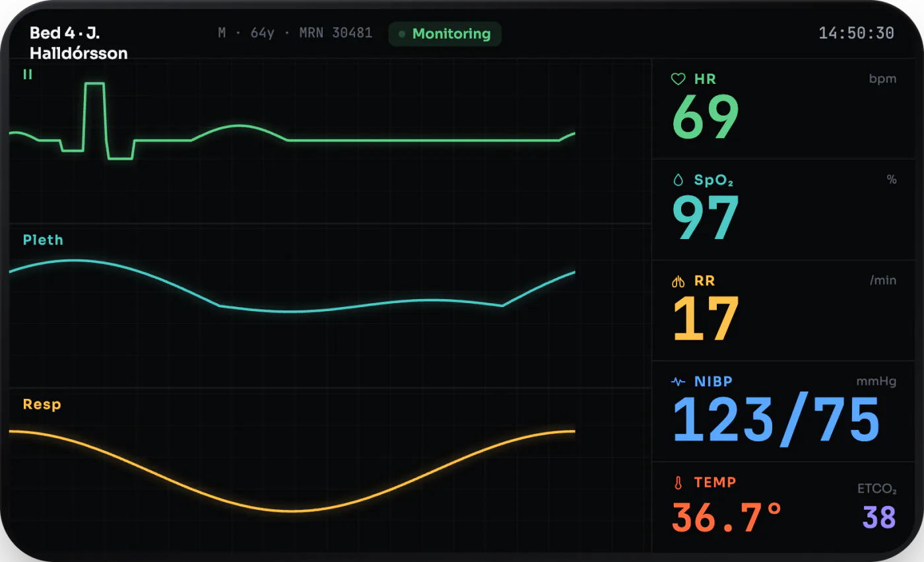Click the green dot in Monitoring badge

click(x=401, y=34)
